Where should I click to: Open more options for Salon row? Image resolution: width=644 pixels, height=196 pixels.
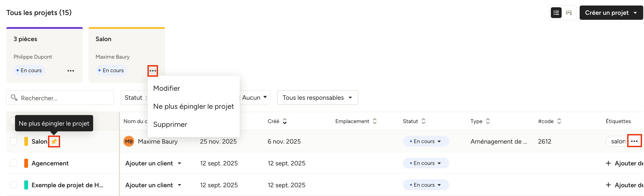coord(634,141)
